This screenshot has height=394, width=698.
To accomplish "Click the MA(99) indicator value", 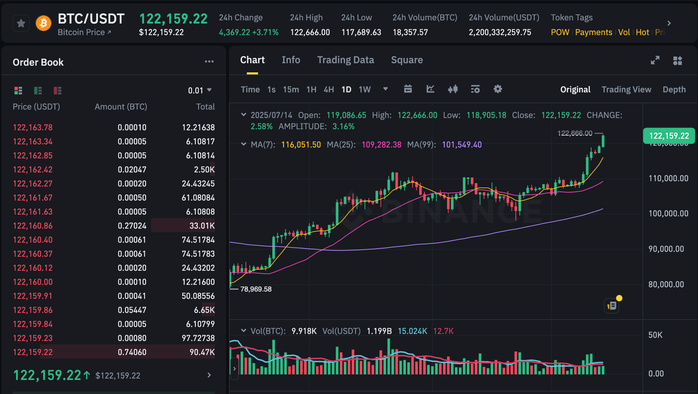I will coord(462,145).
